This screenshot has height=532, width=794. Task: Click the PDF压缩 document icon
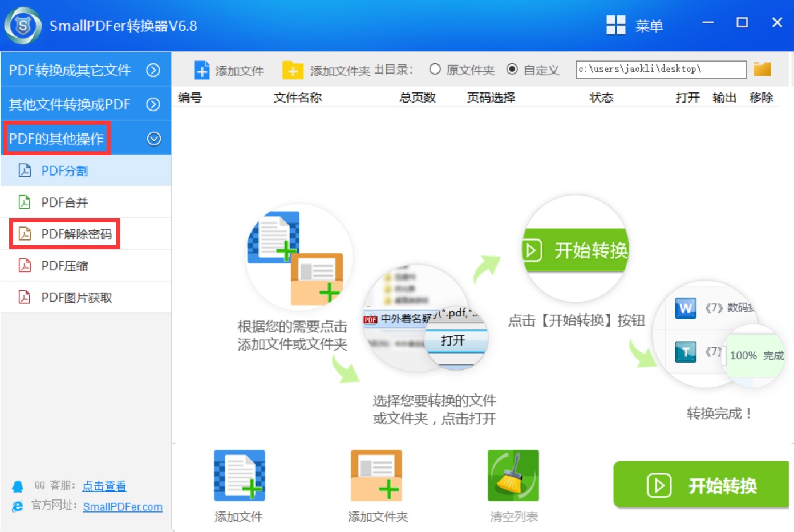25,265
